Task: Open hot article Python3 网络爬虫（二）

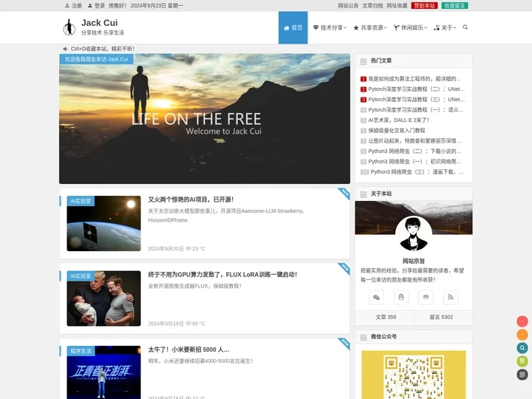Action: [x=415, y=151]
